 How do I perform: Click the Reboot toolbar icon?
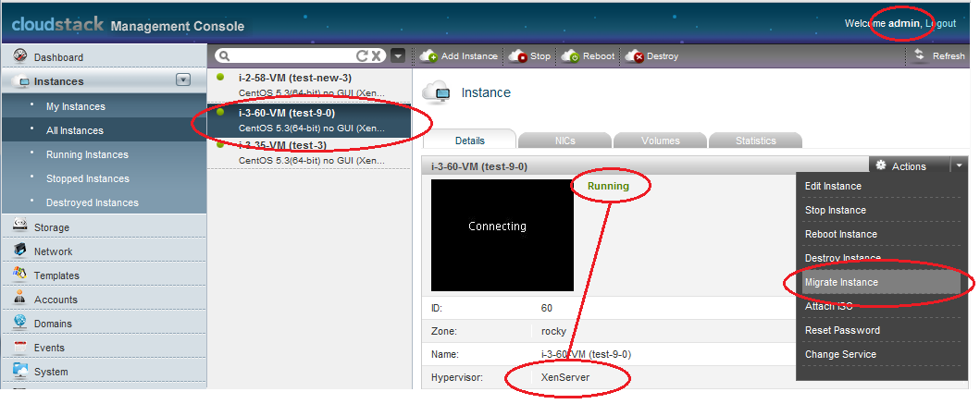[570, 56]
